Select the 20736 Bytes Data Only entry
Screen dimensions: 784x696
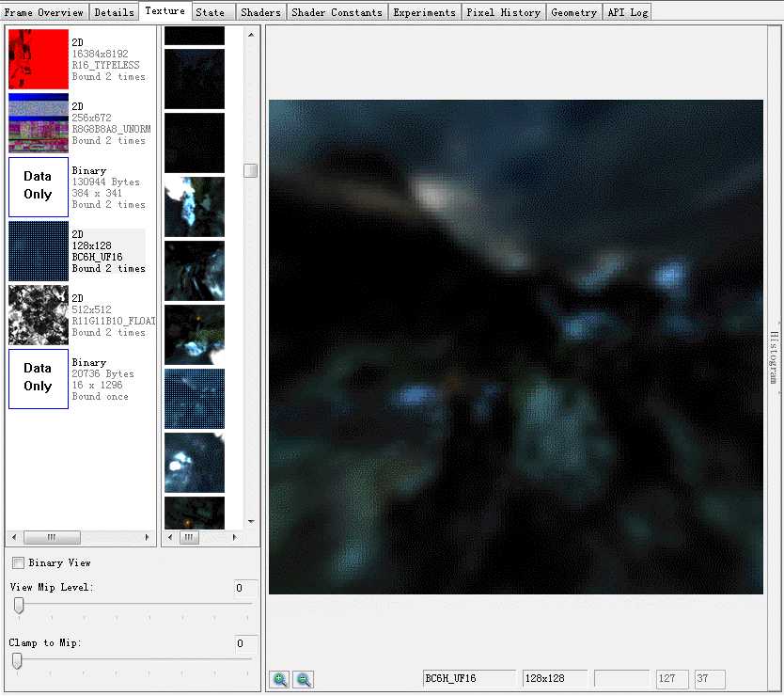pos(39,379)
